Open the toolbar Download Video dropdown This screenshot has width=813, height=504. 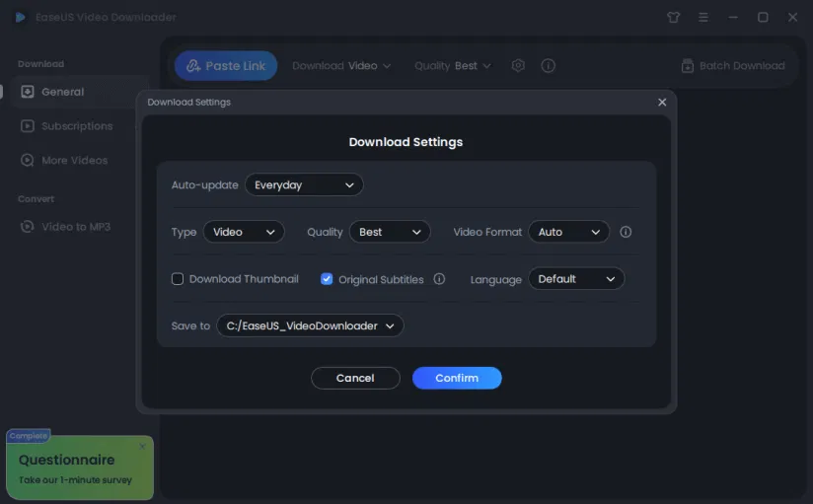(x=341, y=66)
